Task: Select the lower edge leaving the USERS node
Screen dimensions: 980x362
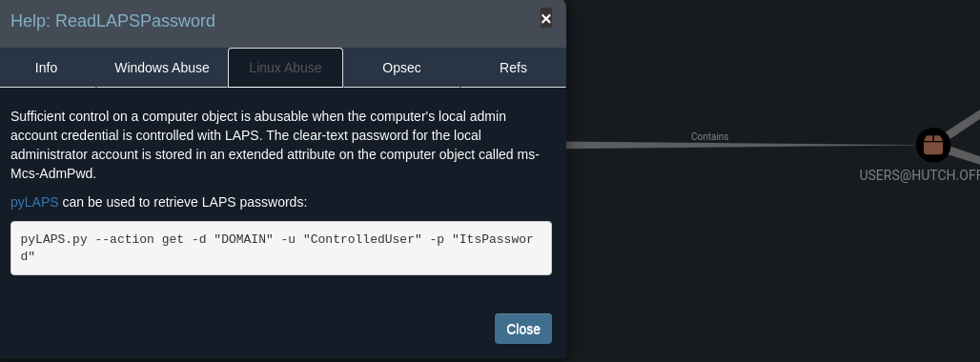Action: 965,156
